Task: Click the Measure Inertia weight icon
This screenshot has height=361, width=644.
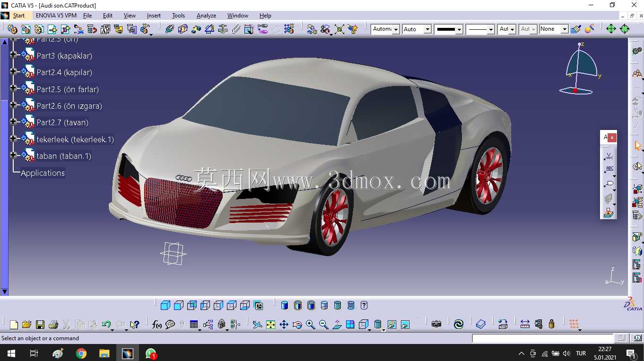Action: click(x=551, y=324)
